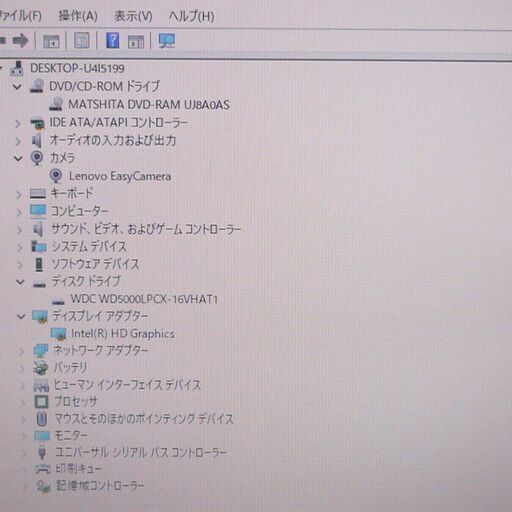The height and width of the screenshot is (512, 512).
Task: Expand the キーボード category
Action: (19, 195)
